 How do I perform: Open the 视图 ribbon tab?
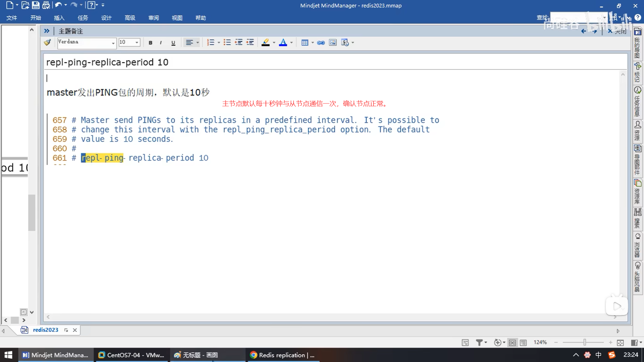177,18
